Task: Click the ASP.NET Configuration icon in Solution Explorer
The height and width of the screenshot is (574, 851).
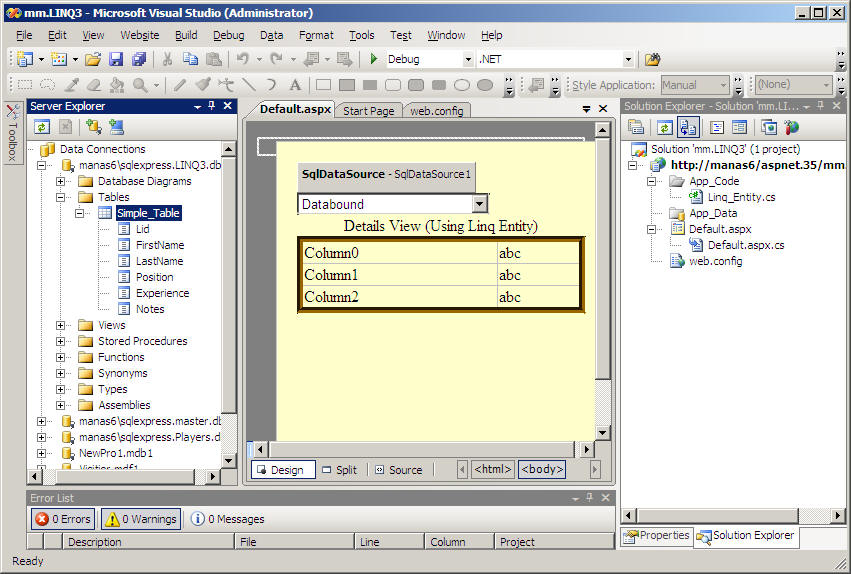Action: [x=791, y=127]
